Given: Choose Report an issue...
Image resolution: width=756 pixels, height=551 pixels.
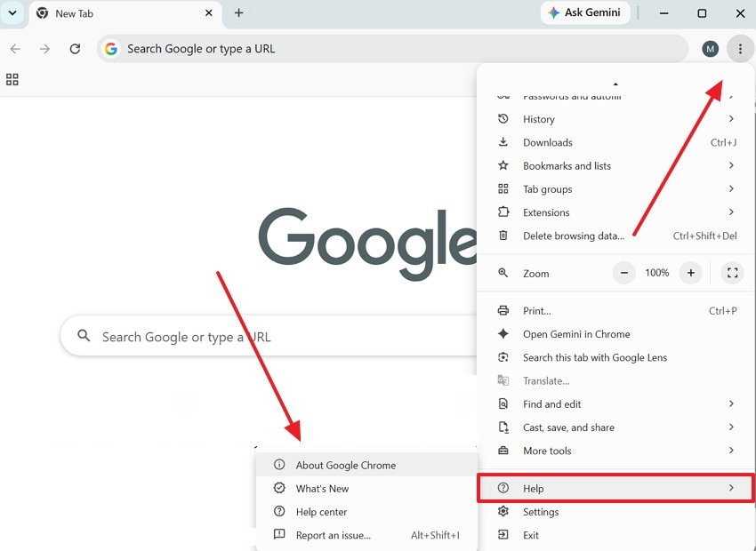Looking at the screenshot, I should (x=366, y=535).
